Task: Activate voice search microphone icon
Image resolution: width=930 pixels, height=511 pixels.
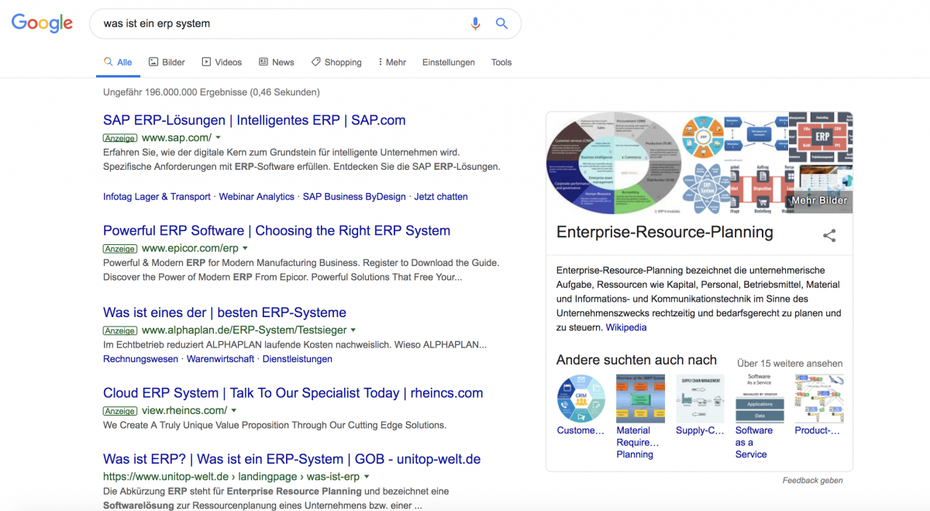Action: [475, 23]
